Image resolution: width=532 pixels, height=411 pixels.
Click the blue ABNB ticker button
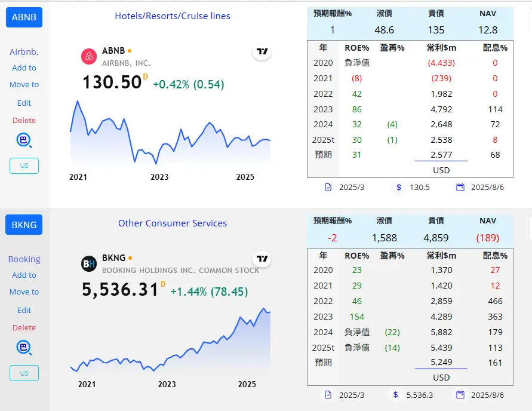24,17
